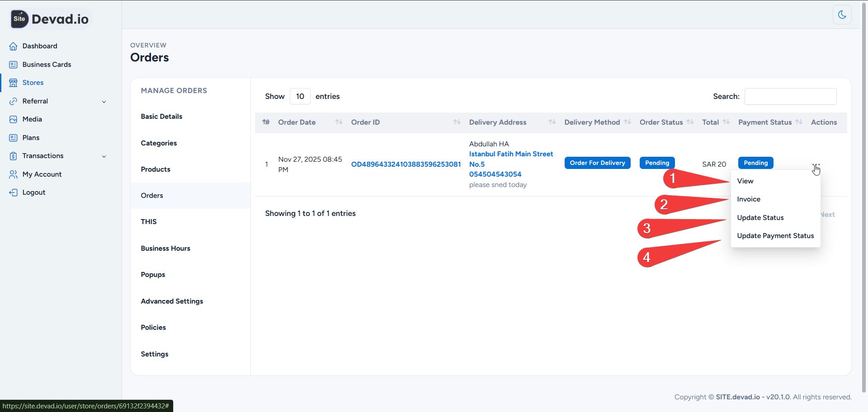Select the Dashboard home icon

click(x=13, y=46)
